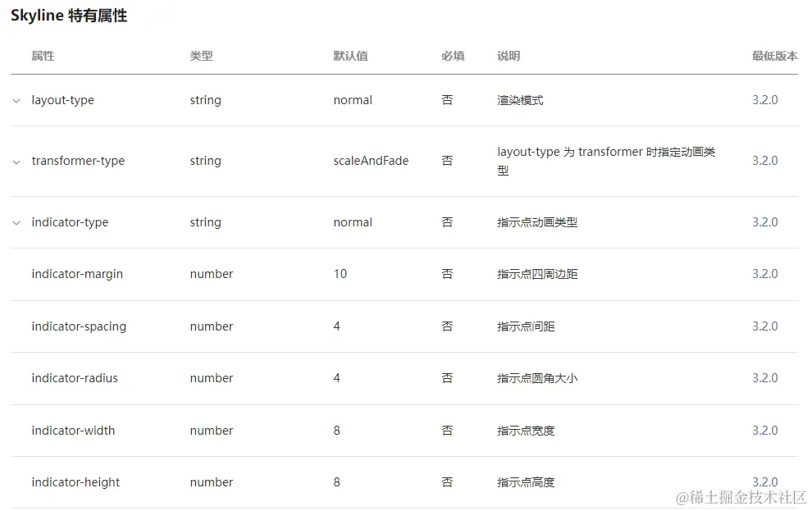
Task: Click the 属性 column header
Action: pos(43,56)
